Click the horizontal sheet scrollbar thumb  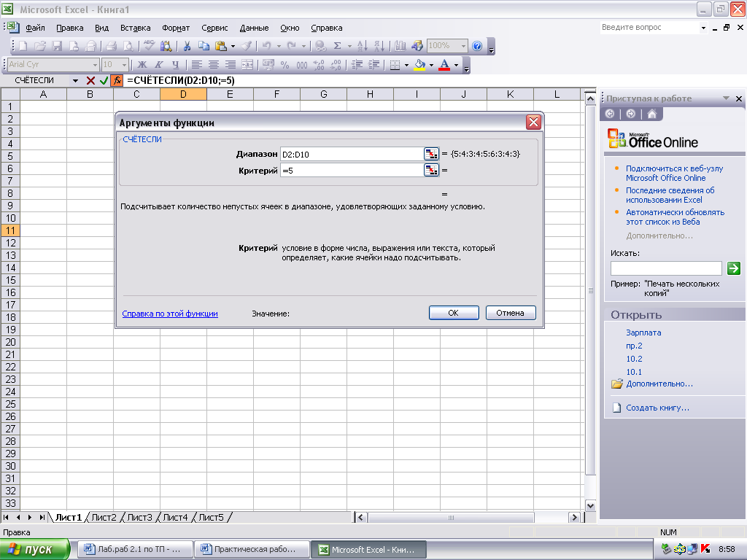point(451,517)
